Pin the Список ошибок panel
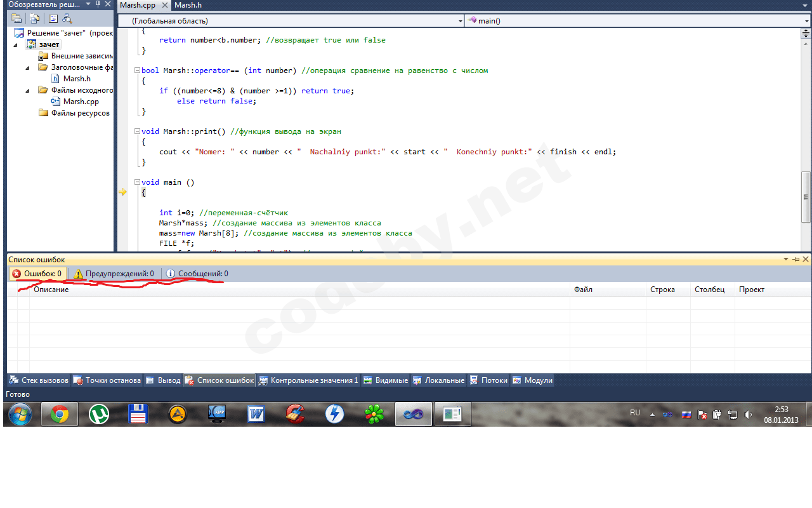The image size is (812, 508). (796, 259)
